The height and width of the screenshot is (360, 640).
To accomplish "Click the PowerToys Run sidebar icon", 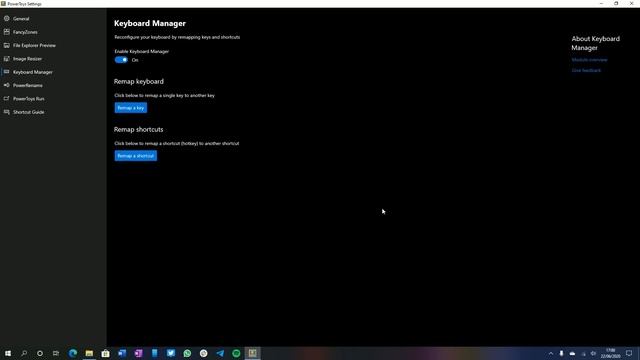I will (7, 98).
